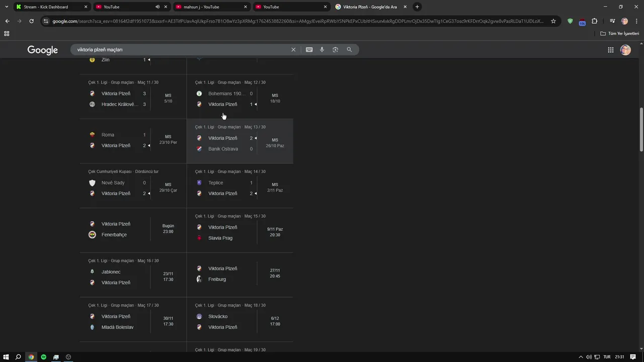
Task: Open the Windows notification center
Action: 633,357
